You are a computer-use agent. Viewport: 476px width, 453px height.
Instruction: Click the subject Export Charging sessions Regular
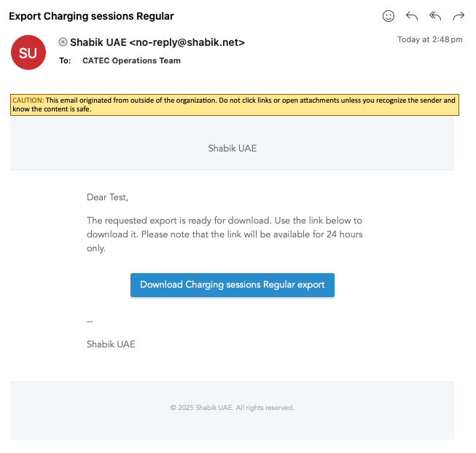tap(91, 16)
